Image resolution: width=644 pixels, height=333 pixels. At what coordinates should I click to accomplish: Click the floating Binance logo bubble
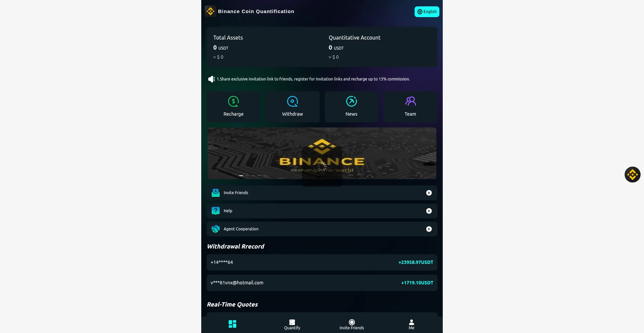pyautogui.click(x=633, y=175)
